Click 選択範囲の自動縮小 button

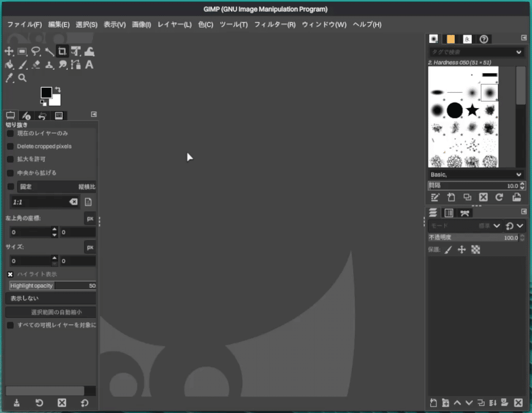51,312
